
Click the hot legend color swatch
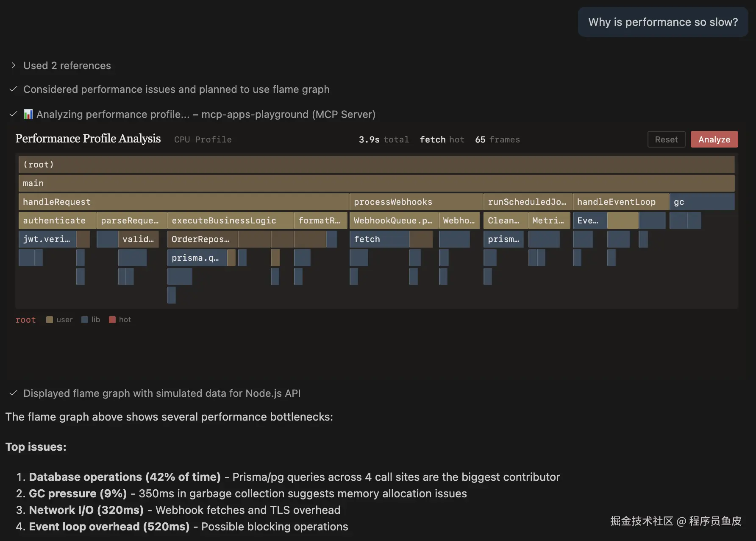pyautogui.click(x=112, y=320)
